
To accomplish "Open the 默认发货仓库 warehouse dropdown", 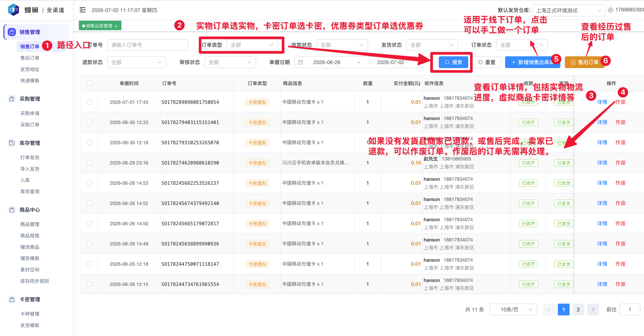I will [x=568, y=10].
